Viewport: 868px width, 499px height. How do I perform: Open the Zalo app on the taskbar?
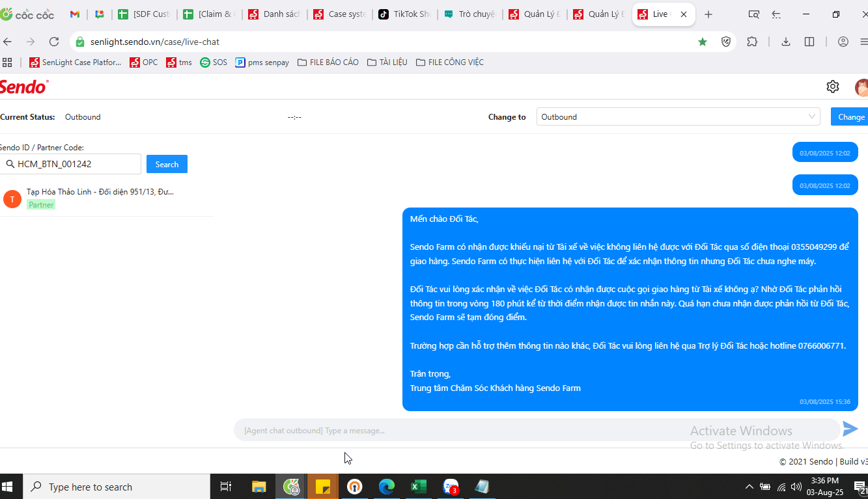451,487
